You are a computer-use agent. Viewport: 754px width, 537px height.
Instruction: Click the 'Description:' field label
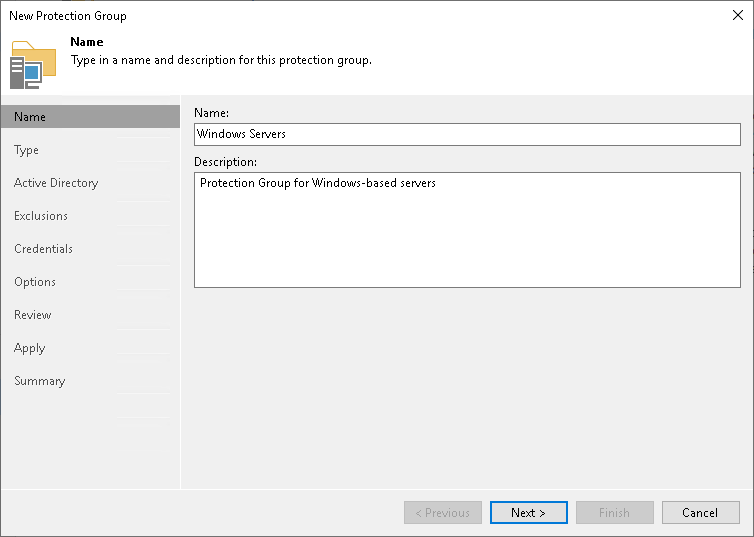tap(226, 162)
